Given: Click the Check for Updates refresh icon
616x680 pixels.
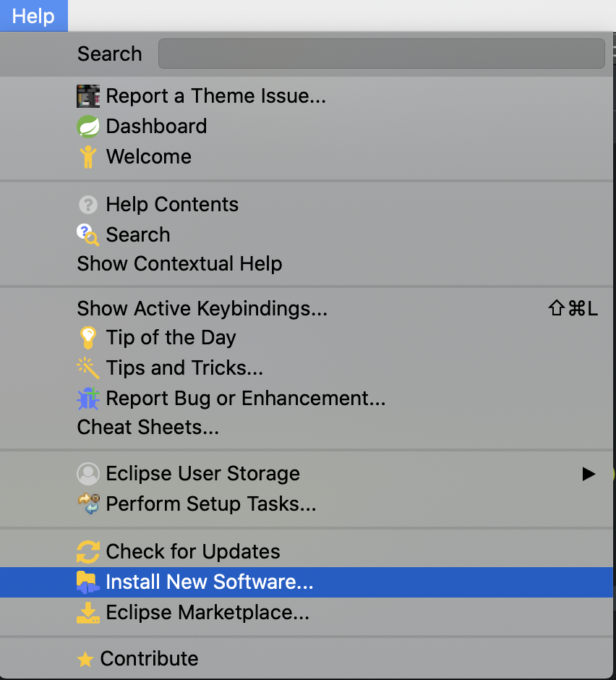Looking at the screenshot, I should point(87,551).
